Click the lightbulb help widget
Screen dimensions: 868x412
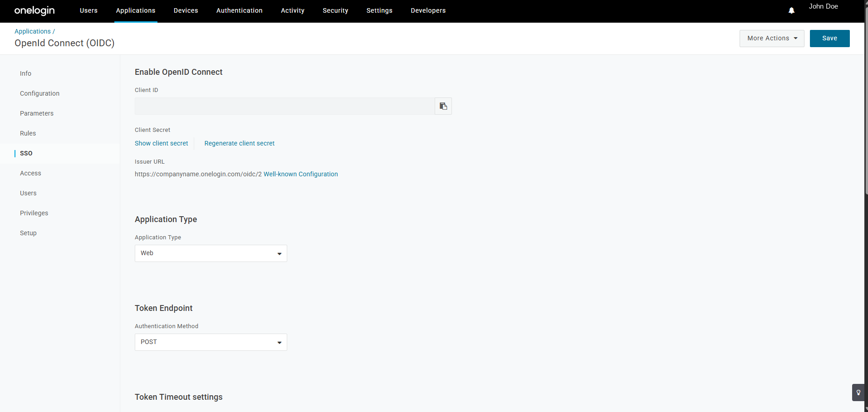coord(858,393)
